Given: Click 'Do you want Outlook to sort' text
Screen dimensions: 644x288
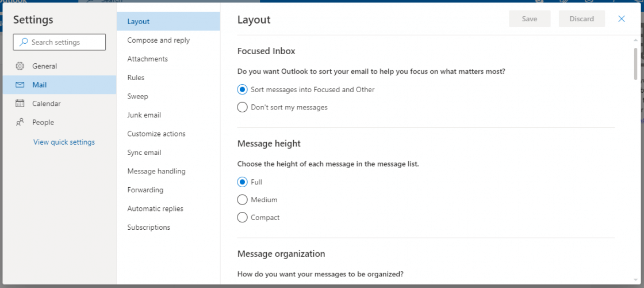Looking at the screenshot, I should [371, 71].
